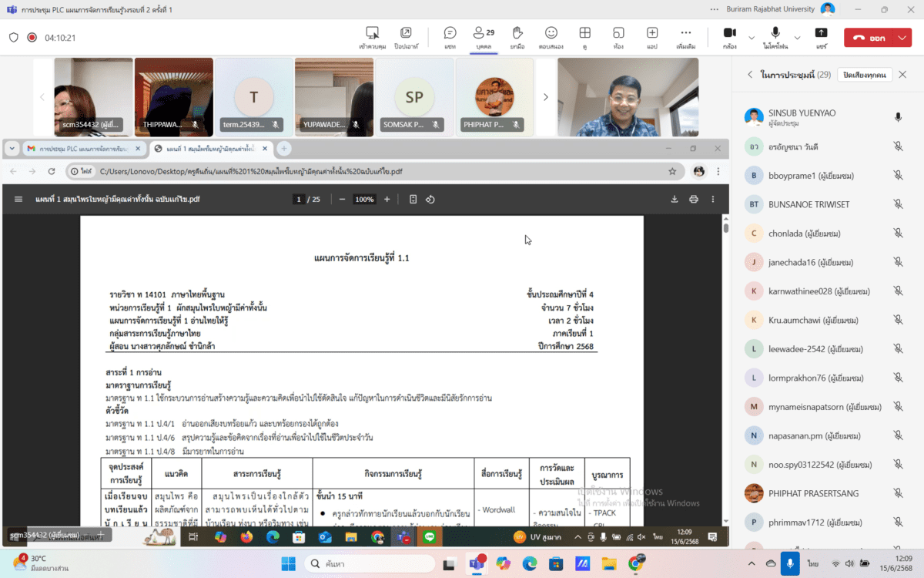Viewport: 924px width, 578px height.
Task: Print the PDF with printer icon
Action: point(694,199)
